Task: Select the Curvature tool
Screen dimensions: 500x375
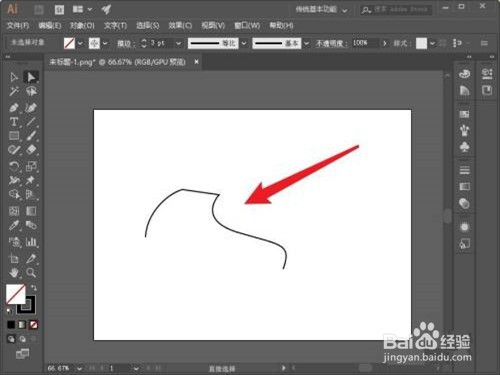Action: click(x=31, y=108)
